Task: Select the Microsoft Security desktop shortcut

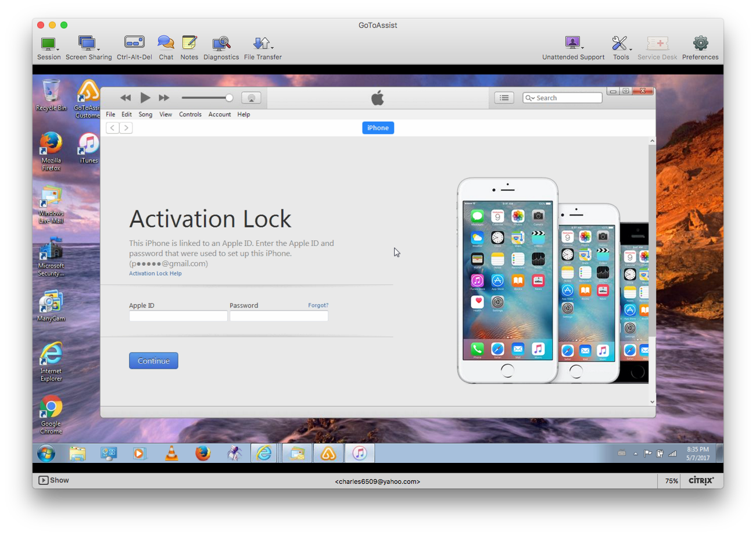Action: point(51,257)
